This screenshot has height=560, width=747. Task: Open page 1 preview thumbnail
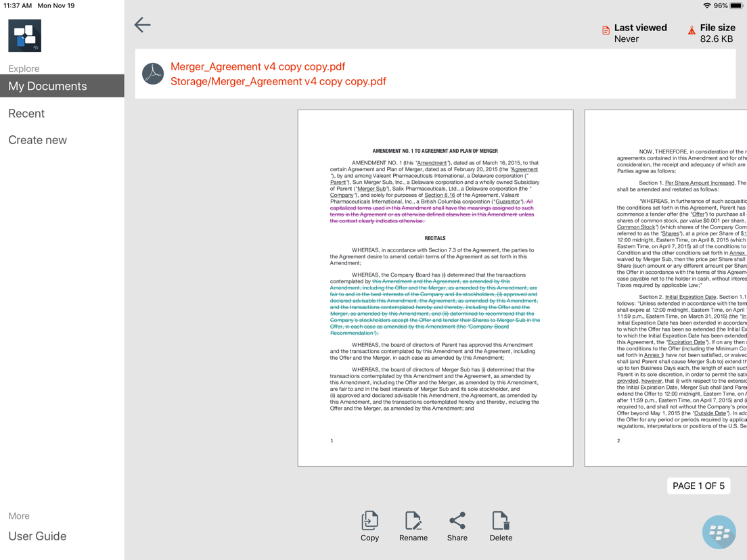tap(436, 288)
